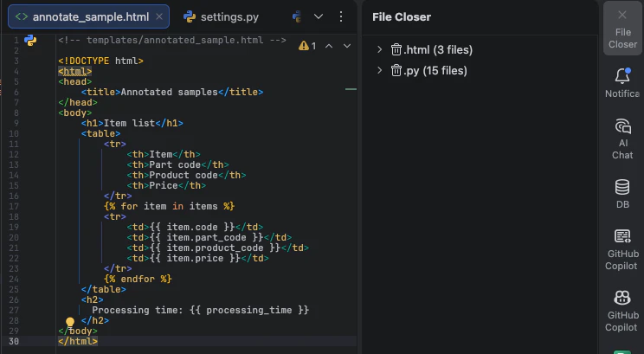Click line number 17 in the gutter

[14, 206]
